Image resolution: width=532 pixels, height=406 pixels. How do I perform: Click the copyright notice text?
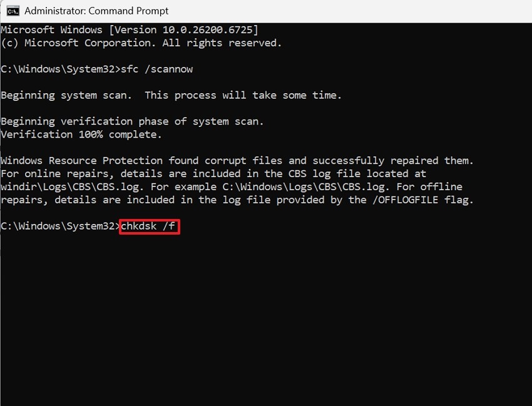(x=141, y=43)
